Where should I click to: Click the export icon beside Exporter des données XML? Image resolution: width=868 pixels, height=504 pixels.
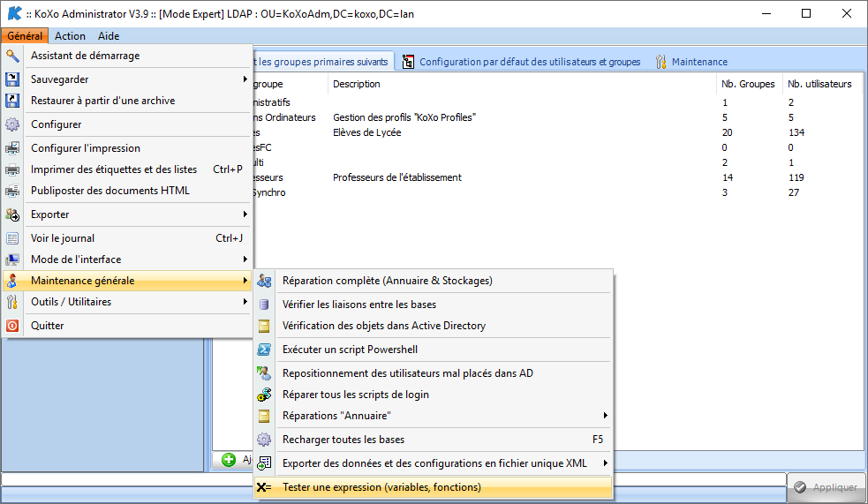[264, 463]
